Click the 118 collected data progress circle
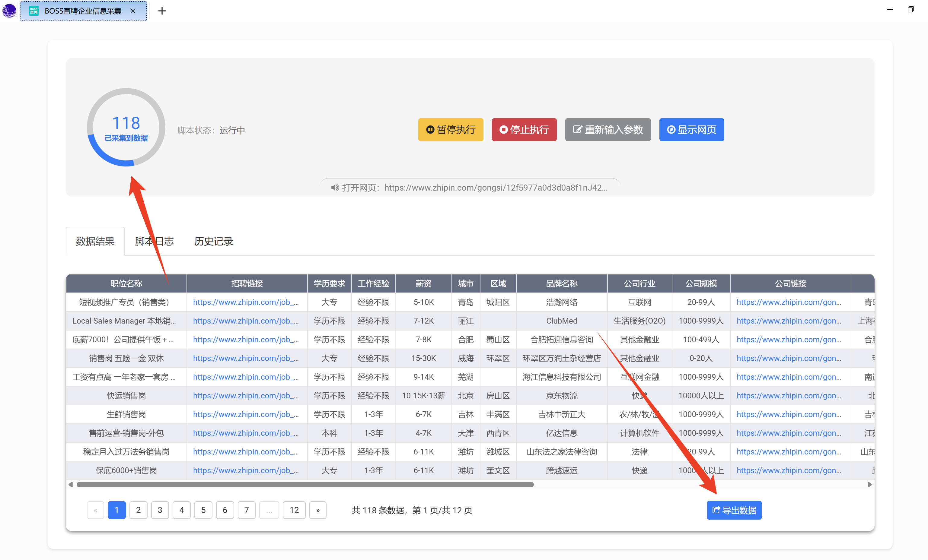928x560 pixels. [x=126, y=127]
